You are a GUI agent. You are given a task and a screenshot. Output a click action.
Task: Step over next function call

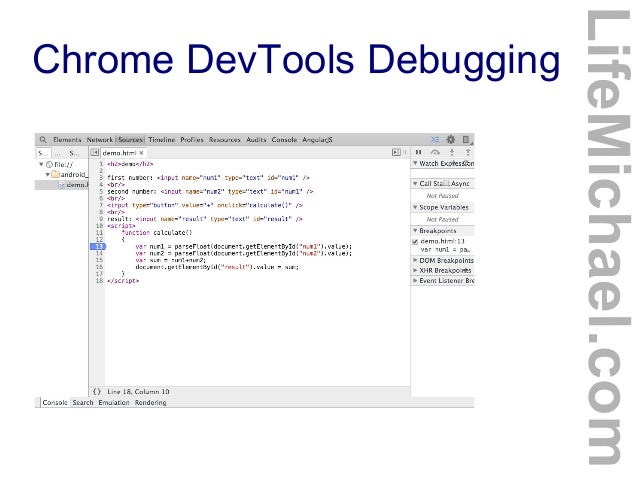tap(435, 152)
